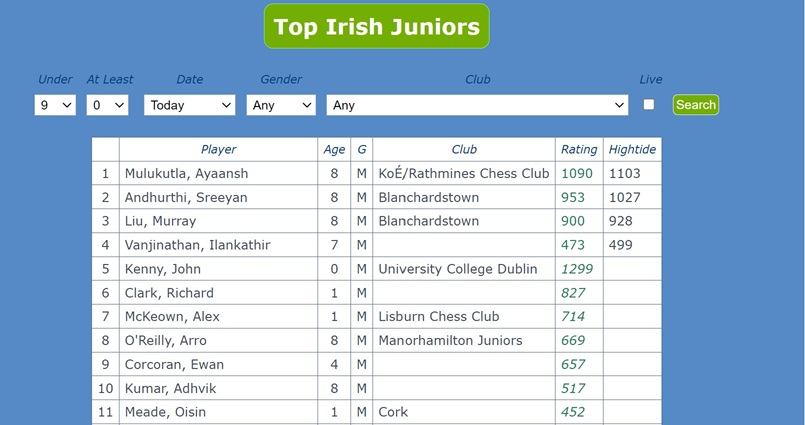The image size is (805, 425).
Task: Click the Player column header
Action: click(x=218, y=149)
